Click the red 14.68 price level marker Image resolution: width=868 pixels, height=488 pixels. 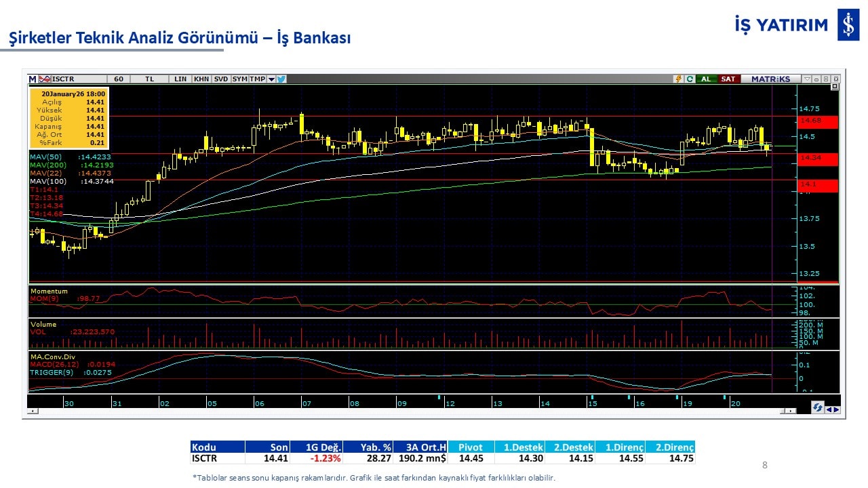click(818, 121)
